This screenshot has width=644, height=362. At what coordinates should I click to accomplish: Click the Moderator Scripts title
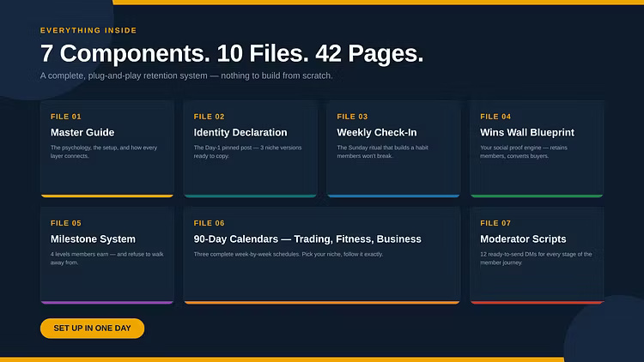pyautogui.click(x=523, y=238)
